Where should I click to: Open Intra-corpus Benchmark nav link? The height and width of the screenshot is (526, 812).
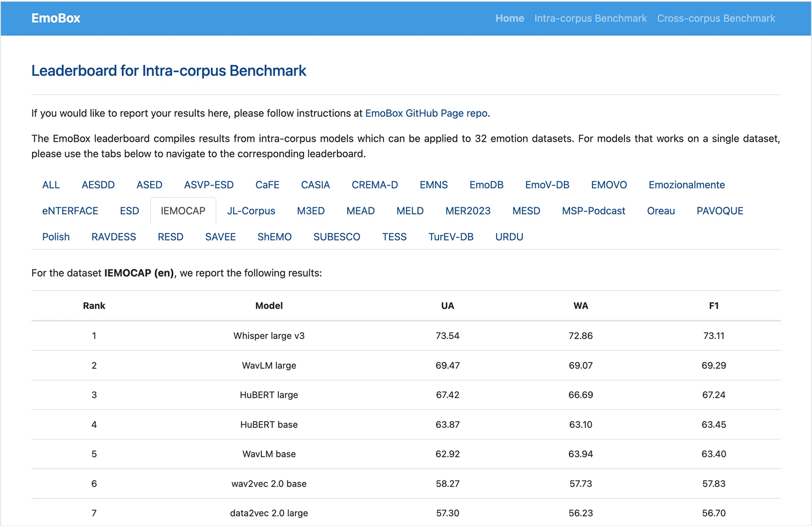[x=591, y=18]
